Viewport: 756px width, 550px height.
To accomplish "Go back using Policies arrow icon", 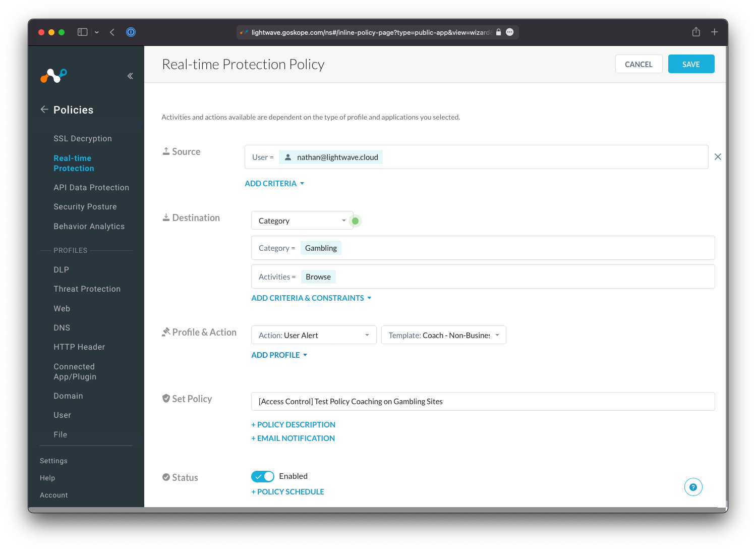I will pos(44,109).
